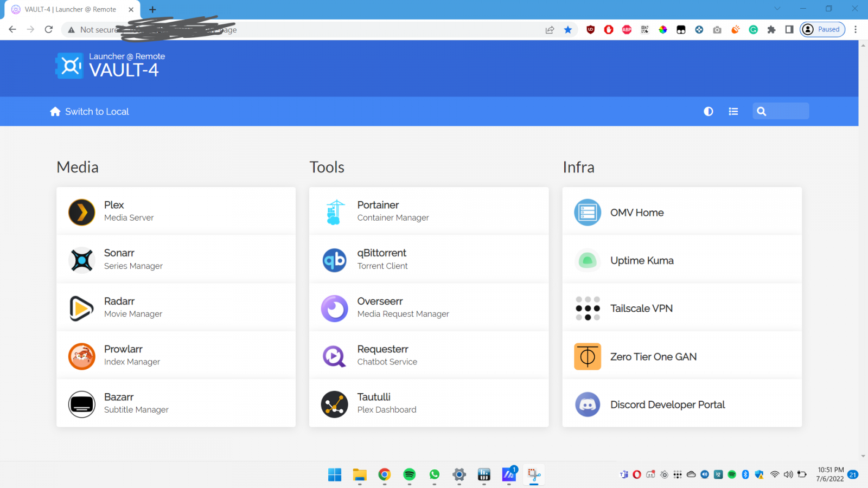Launch Radarr via its play-shaped icon

pos(82,308)
